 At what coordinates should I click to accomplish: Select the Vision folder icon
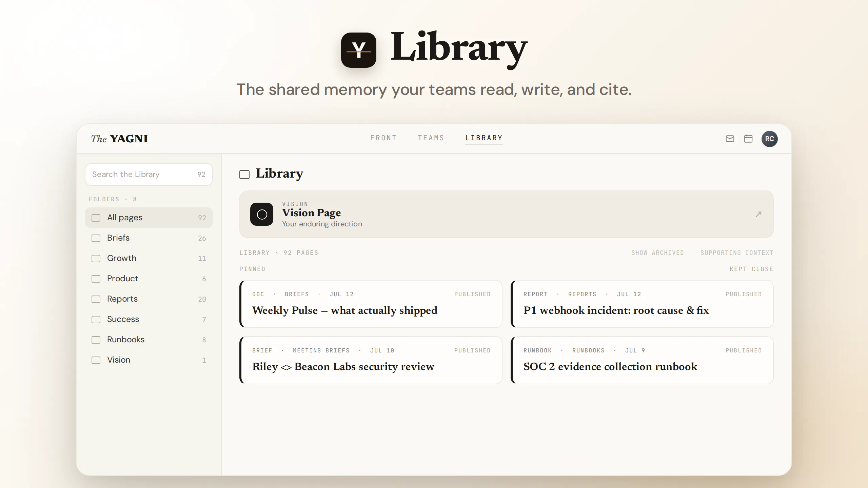pyautogui.click(x=96, y=360)
